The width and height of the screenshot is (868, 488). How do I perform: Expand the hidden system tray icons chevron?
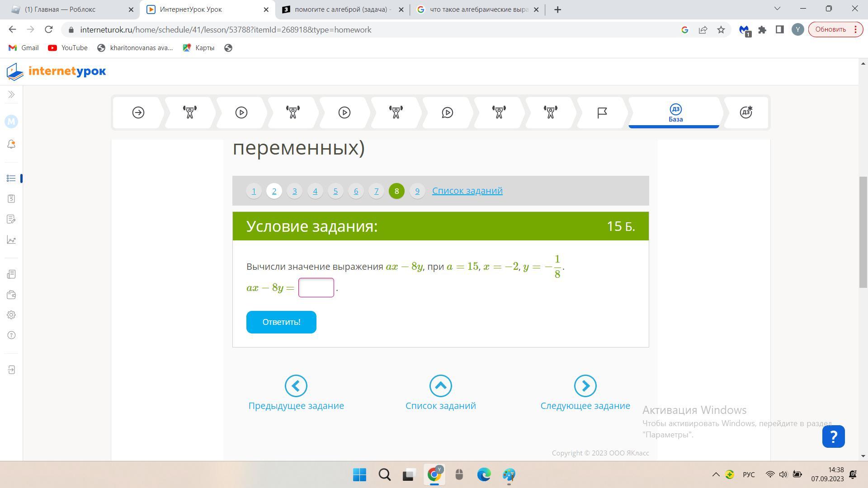tap(716, 474)
